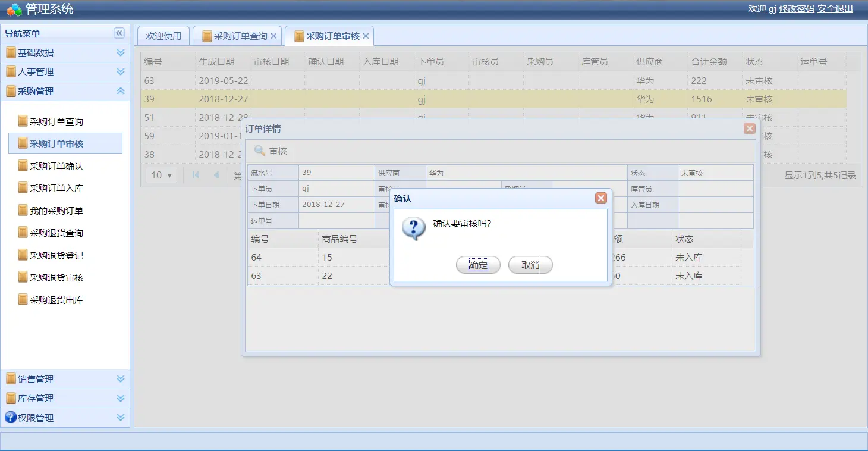This screenshot has height=451, width=868.
Task: Expand the 库存管理 accordion arrow
Action: [x=121, y=399]
